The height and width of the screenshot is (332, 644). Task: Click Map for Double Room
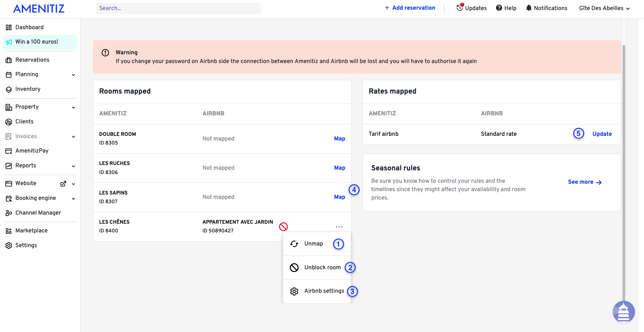pyautogui.click(x=339, y=139)
